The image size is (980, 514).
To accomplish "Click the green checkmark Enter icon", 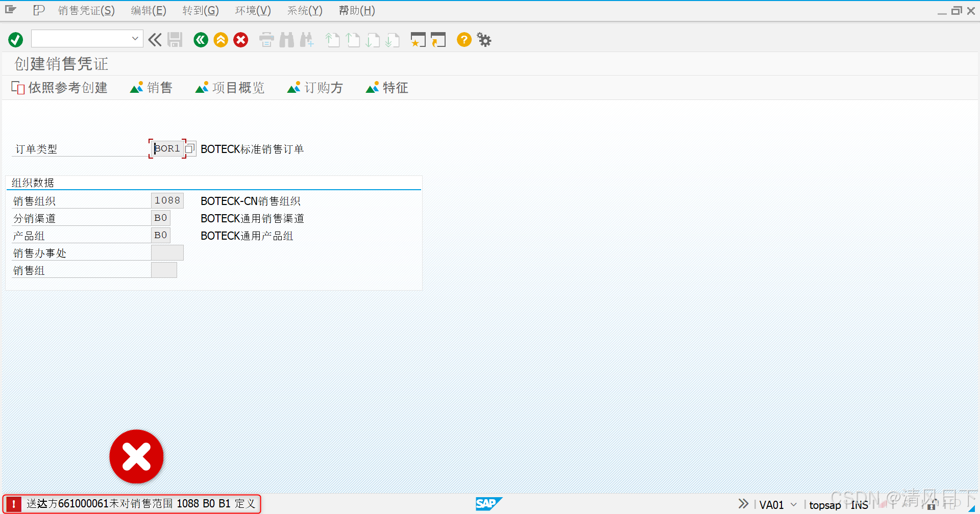I will [16, 40].
